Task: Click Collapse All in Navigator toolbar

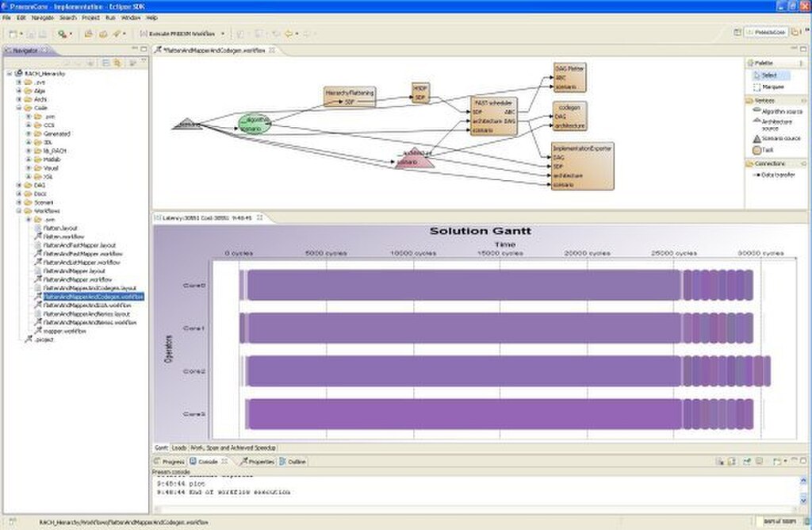Action: tap(105, 62)
